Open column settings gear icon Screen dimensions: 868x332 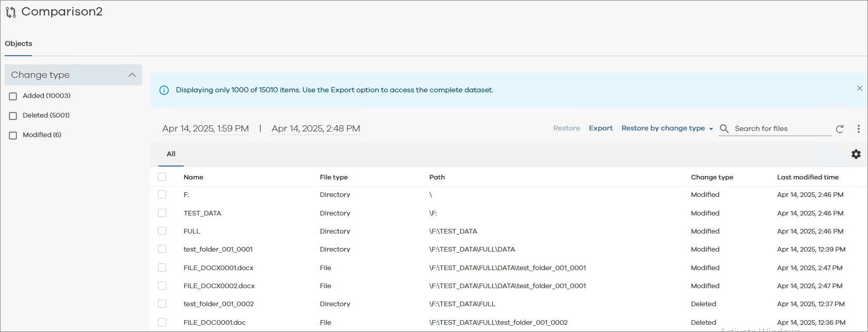pos(856,154)
